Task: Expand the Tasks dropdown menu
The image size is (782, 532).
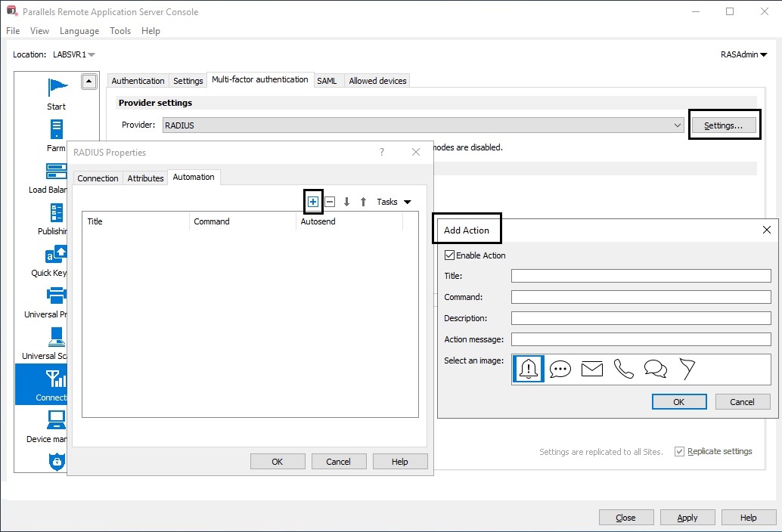Action: tap(394, 202)
